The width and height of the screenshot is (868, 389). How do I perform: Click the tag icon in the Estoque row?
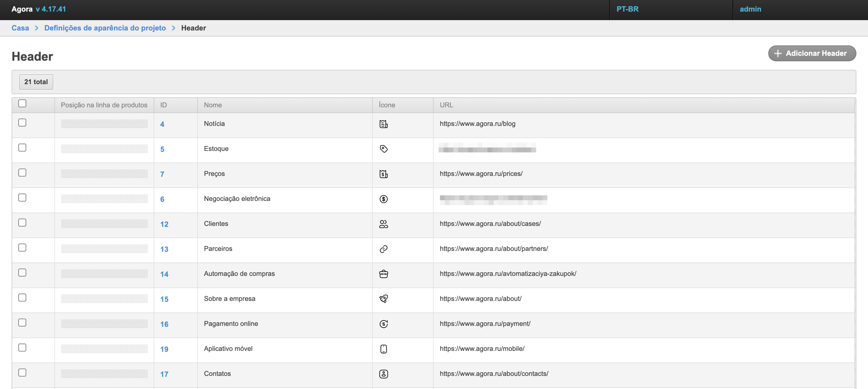(x=383, y=149)
